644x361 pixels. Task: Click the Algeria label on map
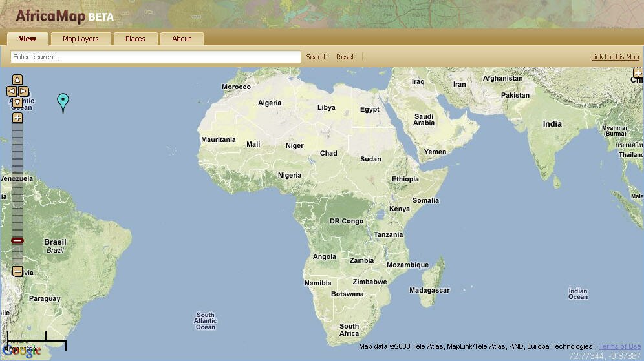tap(270, 103)
